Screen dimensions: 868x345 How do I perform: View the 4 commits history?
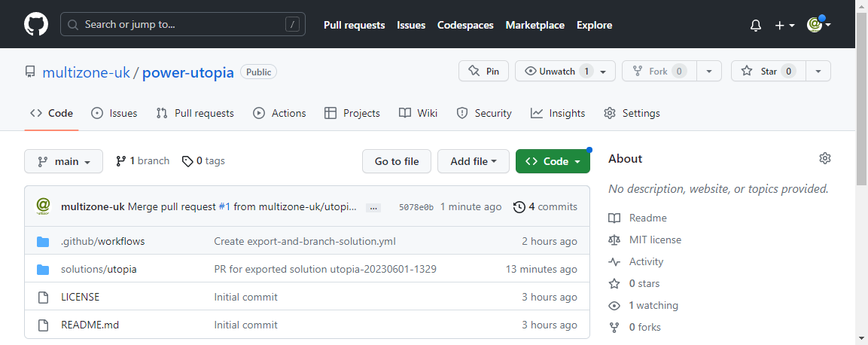click(x=545, y=206)
